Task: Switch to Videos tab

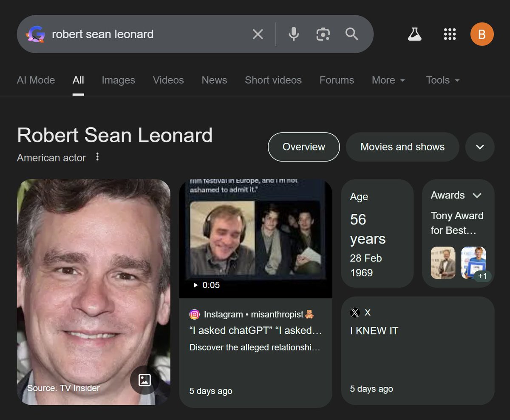Action: coord(168,80)
